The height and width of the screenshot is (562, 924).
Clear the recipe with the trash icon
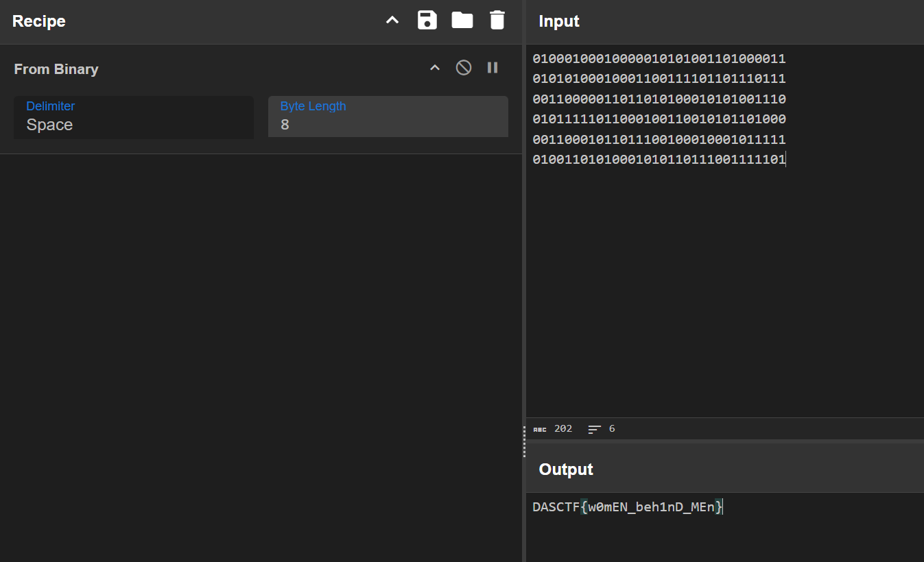pos(497,21)
